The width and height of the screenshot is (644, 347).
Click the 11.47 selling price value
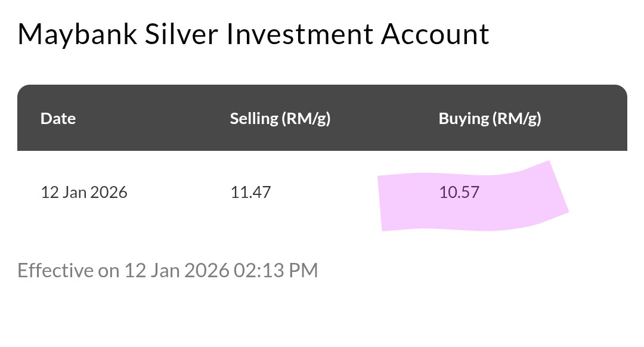coord(250,193)
